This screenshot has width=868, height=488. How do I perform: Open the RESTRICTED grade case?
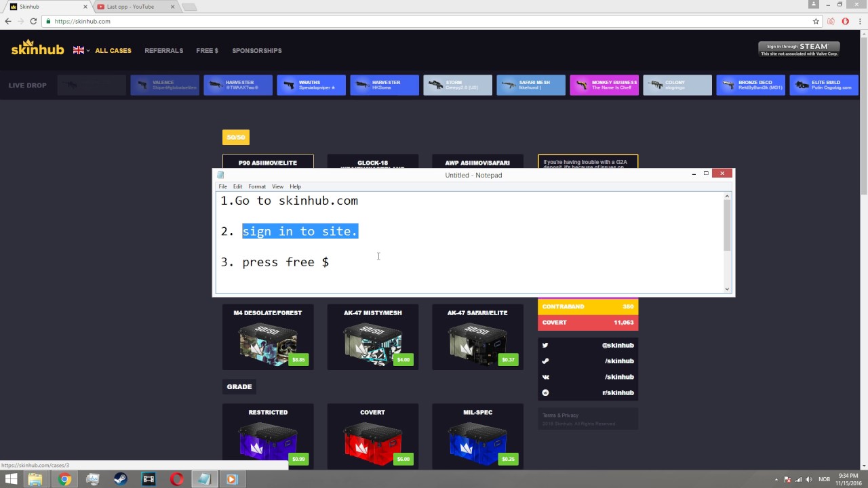click(268, 436)
